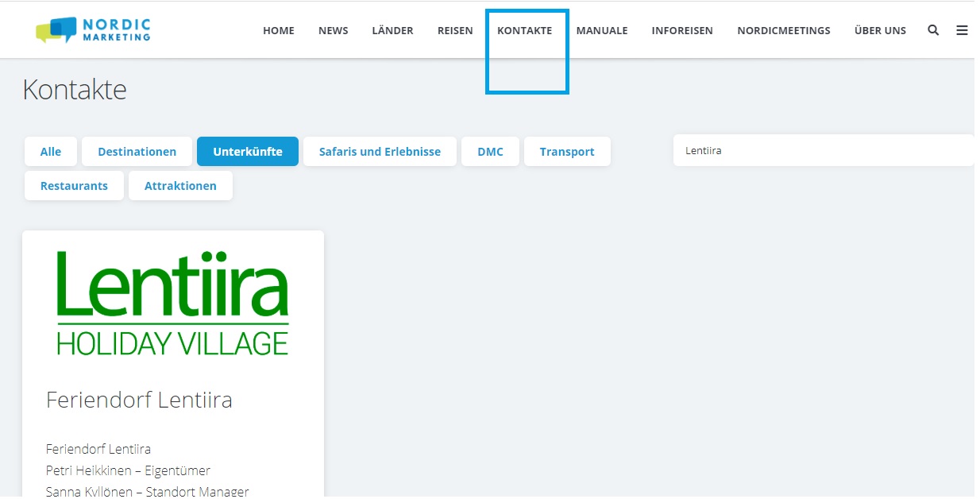Select text Petri Heikkinen – Eigentümer
The image size is (980, 499).
point(128,470)
